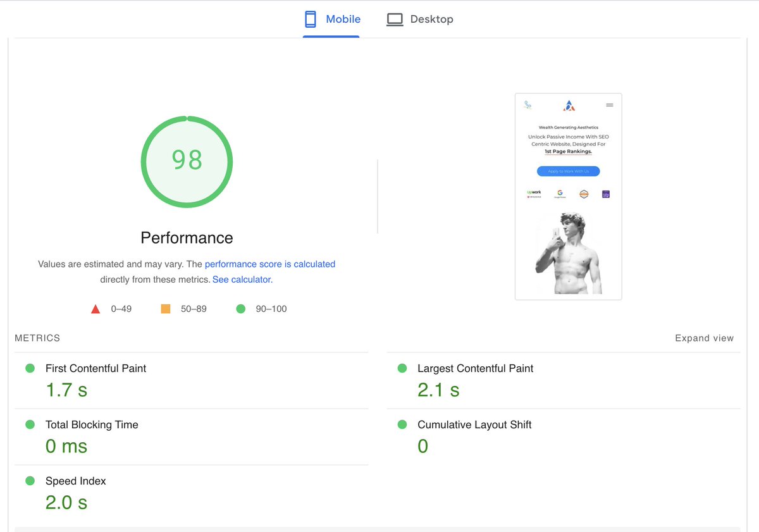
Task: Click green dot beside Total Blocking Time
Action: (x=30, y=424)
